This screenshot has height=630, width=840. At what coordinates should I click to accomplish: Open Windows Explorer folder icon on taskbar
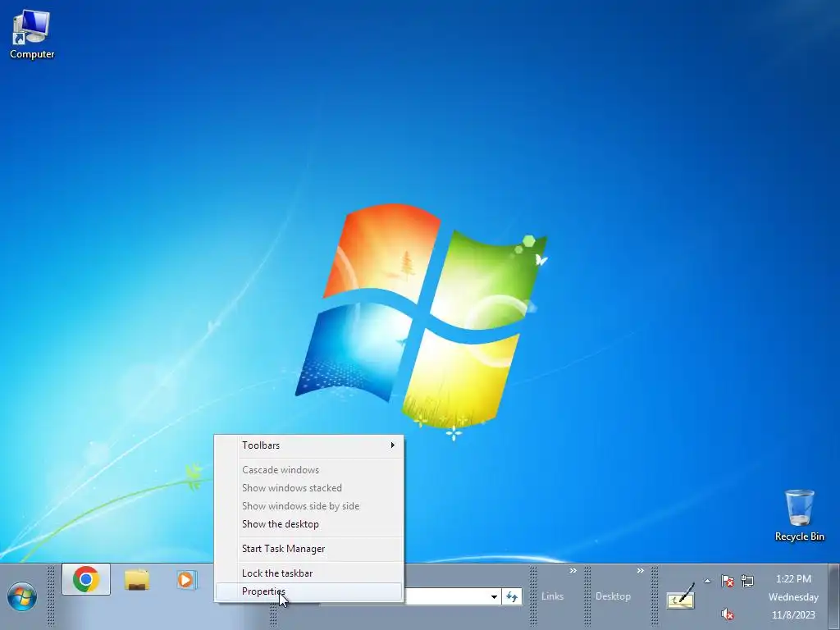137,580
